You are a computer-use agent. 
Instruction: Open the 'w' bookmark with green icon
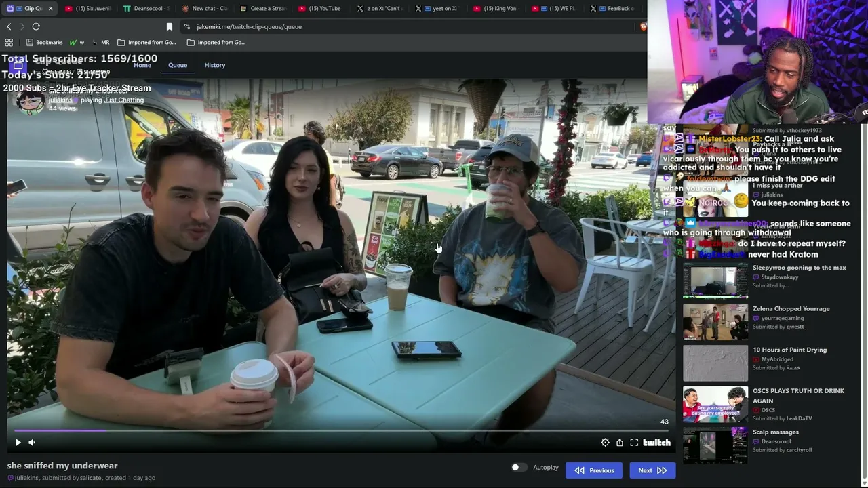point(77,42)
